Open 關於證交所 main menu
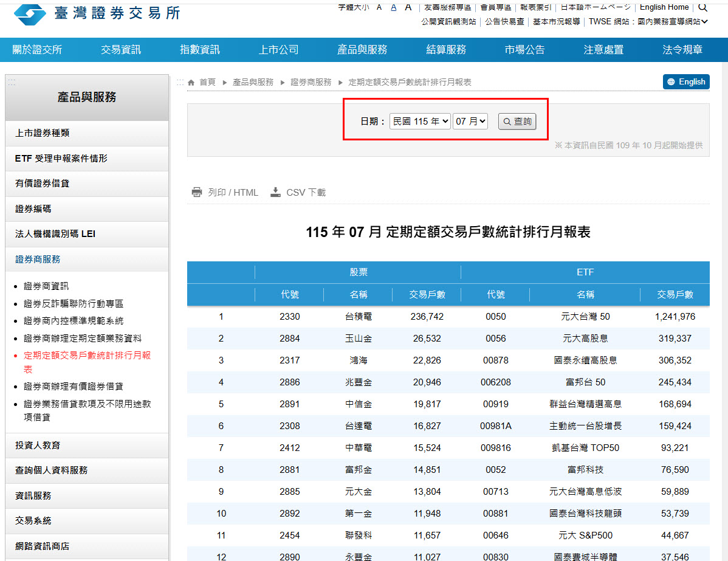Viewport: 728px width, 561px height. coord(37,50)
